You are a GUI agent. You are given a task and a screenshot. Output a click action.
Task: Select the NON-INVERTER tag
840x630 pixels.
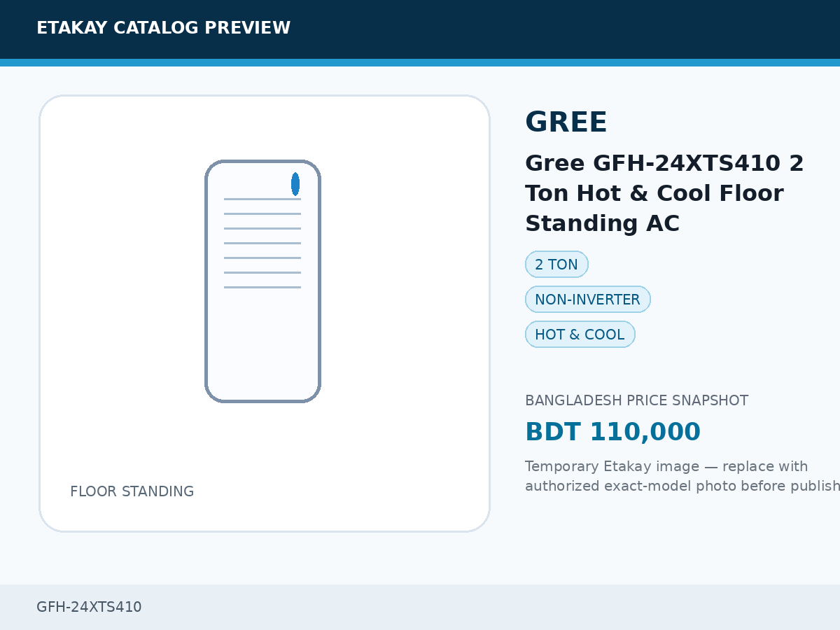(588, 300)
